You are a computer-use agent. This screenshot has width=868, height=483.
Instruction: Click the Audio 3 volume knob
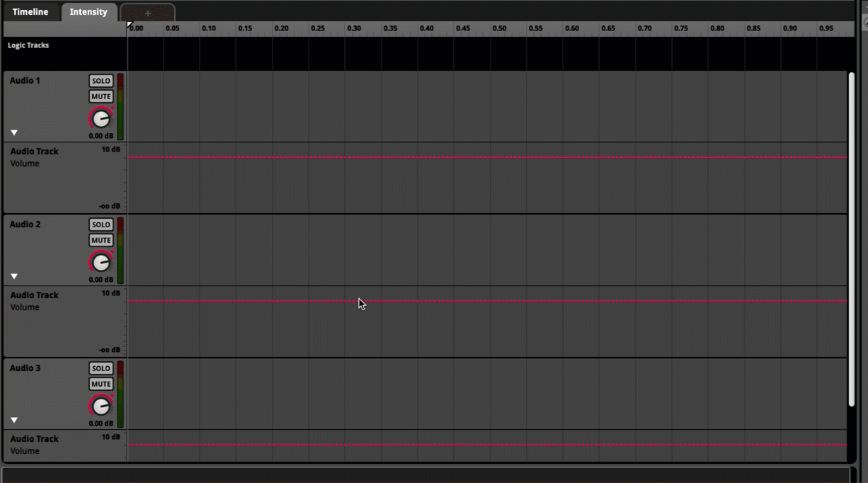pyautogui.click(x=101, y=407)
